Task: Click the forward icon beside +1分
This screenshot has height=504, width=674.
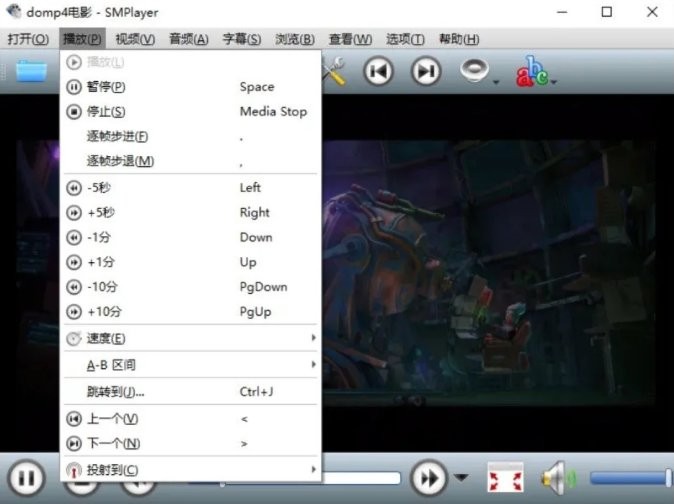Action: [x=74, y=262]
